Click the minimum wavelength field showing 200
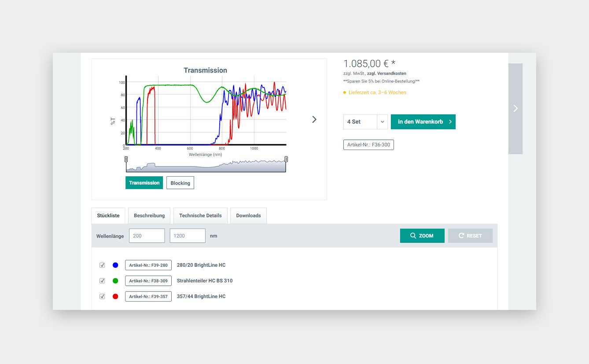 point(147,236)
